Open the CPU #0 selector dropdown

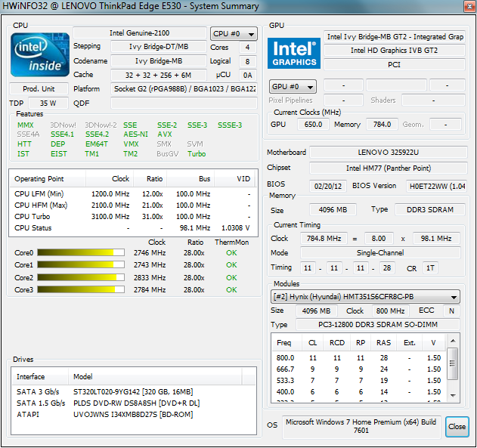click(x=234, y=34)
